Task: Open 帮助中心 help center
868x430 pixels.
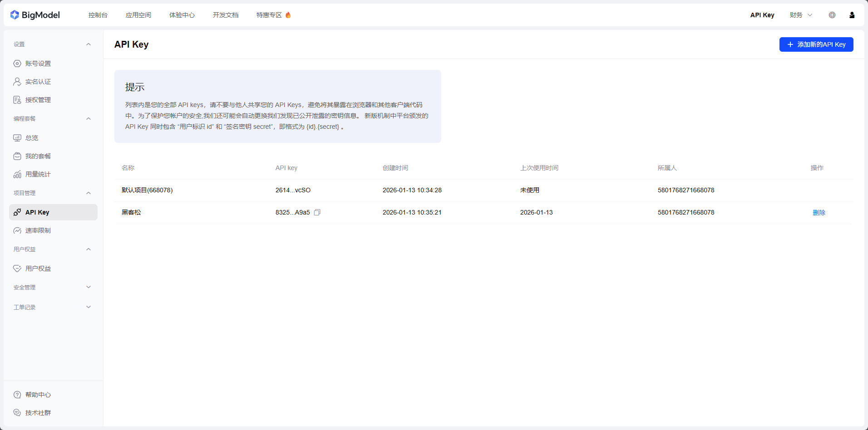Action: [x=38, y=395]
